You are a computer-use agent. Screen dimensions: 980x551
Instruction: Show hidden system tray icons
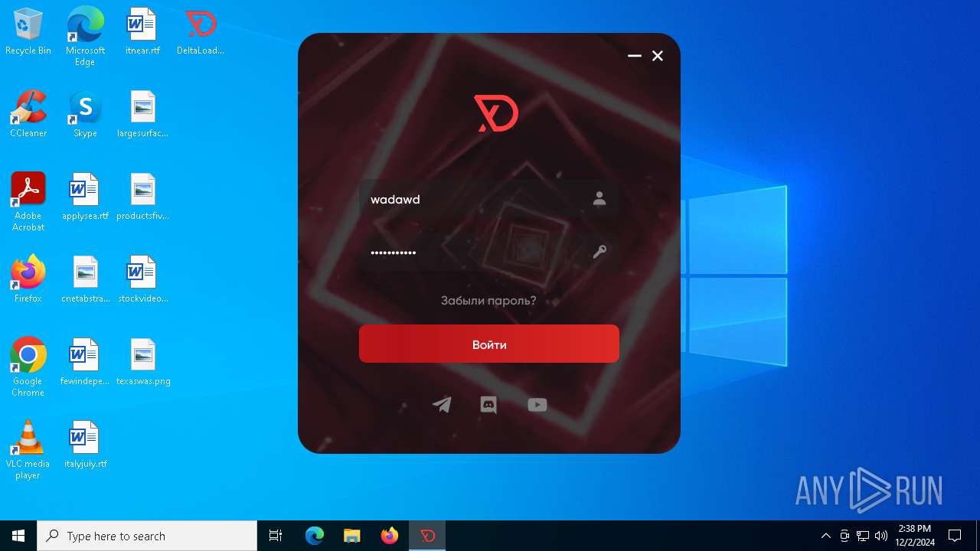pyautogui.click(x=825, y=536)
